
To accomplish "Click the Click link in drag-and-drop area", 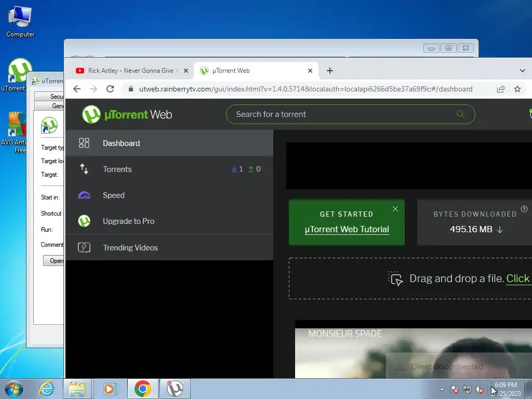I will (518, 278).
